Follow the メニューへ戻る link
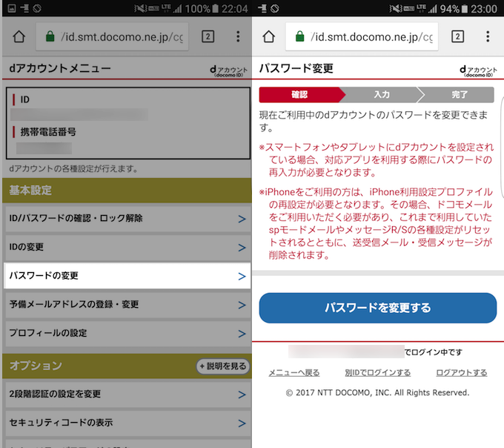Image resolution: width=504 pixels, height=448 pixels. coord(294,373)
